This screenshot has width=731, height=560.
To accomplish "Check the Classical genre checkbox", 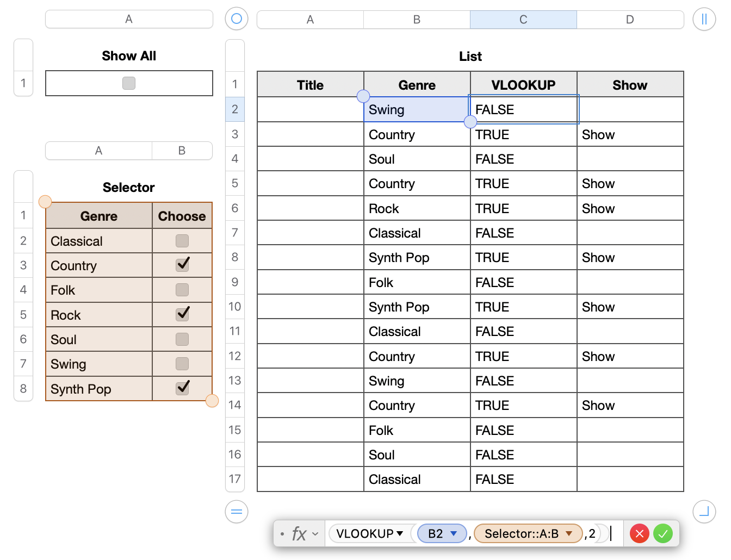I will point(182,241).
